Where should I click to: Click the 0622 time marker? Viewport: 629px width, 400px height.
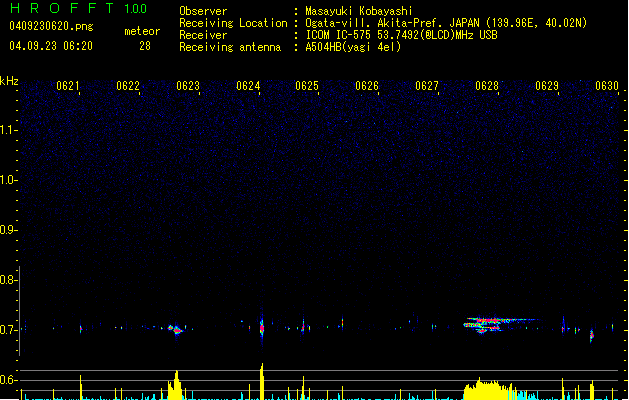(x=128, y=86)
